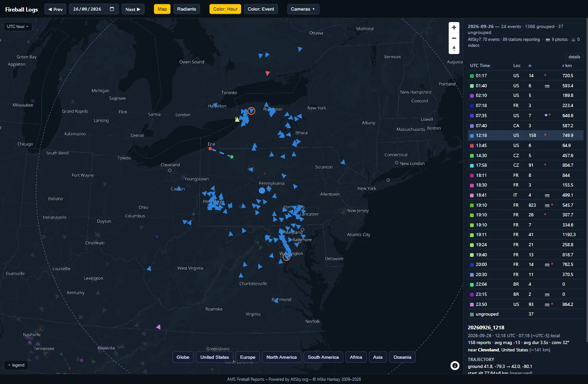Go to the next day
This screenshot has height=384, width=588.
point(133,9)
